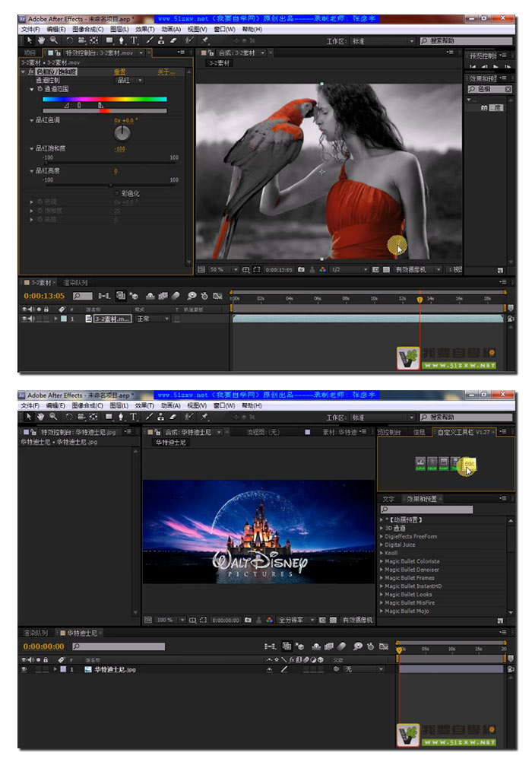The width and height of the screenshot is (532, 759).
Task: Click the 品红色调 hue dial
Action: coord(122,132)
